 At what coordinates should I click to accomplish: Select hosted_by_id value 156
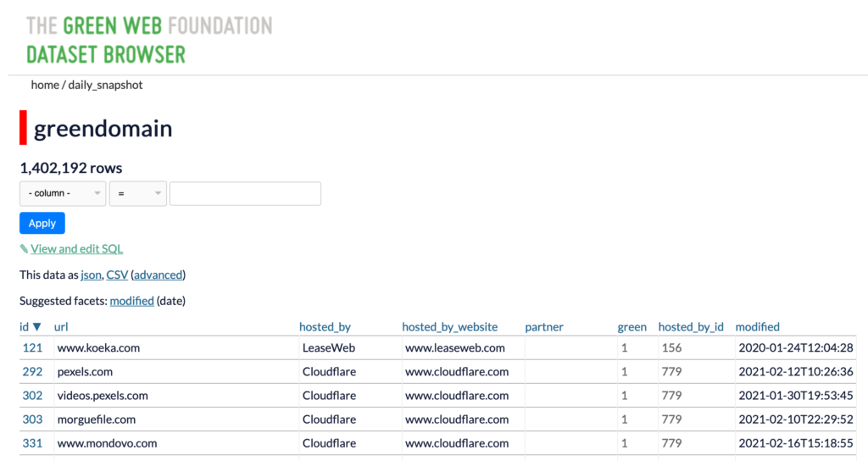coord(671,347)
